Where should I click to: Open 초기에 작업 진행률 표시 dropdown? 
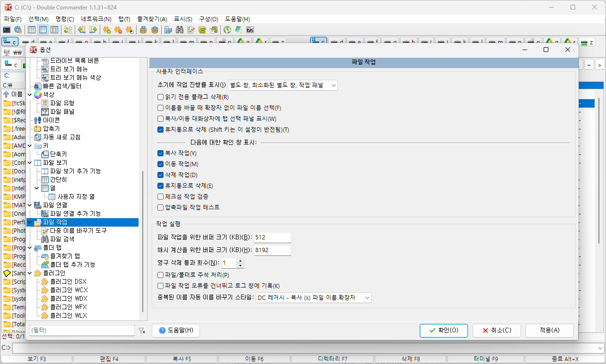click(x=283, y=85)
